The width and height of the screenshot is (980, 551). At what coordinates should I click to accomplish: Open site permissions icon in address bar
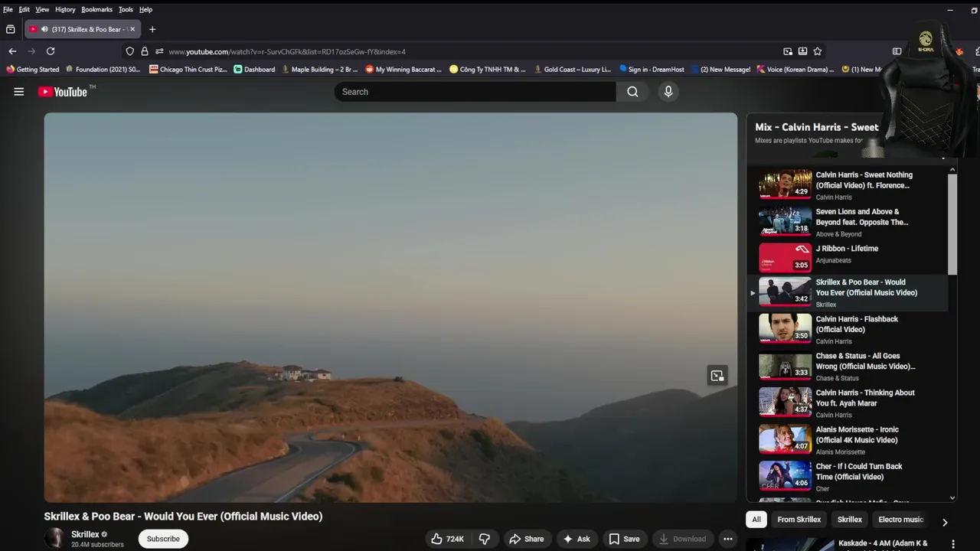coord(158,51)
